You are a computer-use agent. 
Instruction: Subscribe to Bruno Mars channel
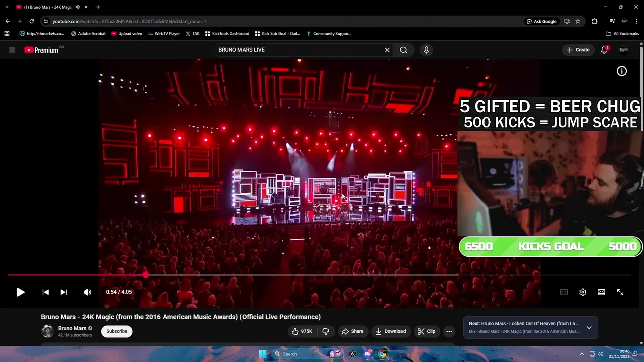tap(117, 331)
